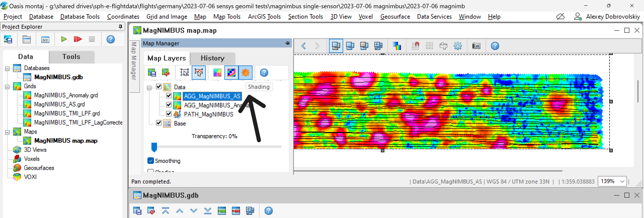644x218 pixels.
Task: Click the color legend icon in the map toolbar
Action: [397, 46]
